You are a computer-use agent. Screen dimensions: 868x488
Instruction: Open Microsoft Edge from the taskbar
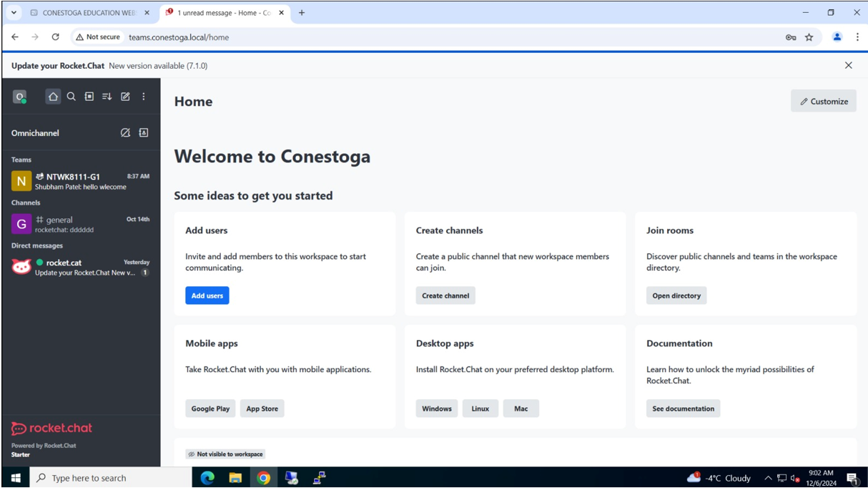[207, 478]
